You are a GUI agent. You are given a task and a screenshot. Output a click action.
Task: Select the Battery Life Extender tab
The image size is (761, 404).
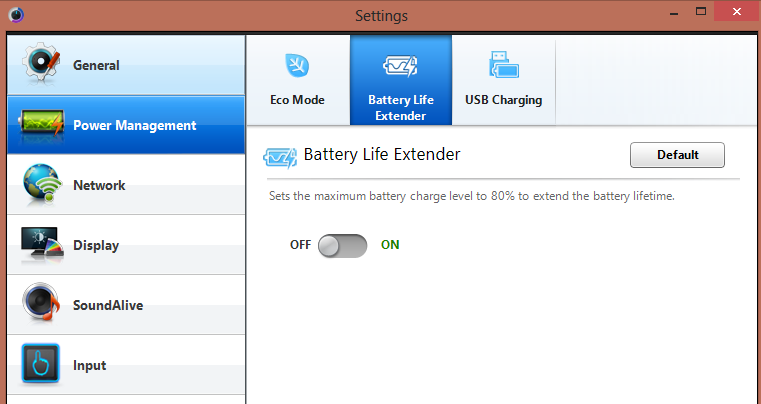click(x=400, y=80)
